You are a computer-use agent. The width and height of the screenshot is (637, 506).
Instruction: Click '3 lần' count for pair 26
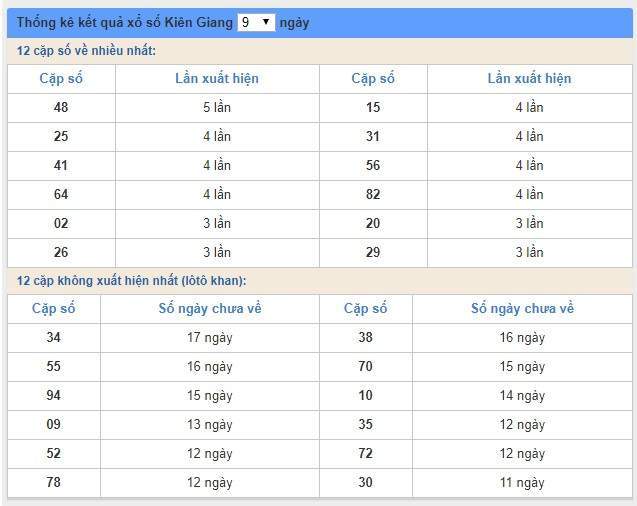pyautogui.click(x=217, y=253)
